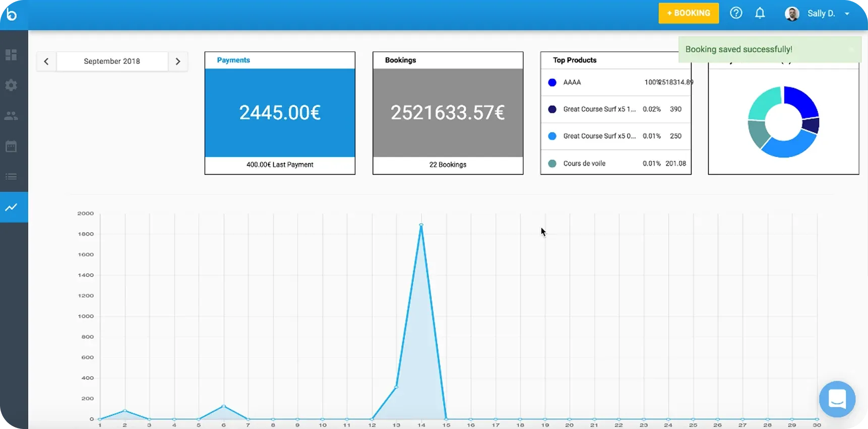Open the calendar icon in sidebar

coord(11,147)
